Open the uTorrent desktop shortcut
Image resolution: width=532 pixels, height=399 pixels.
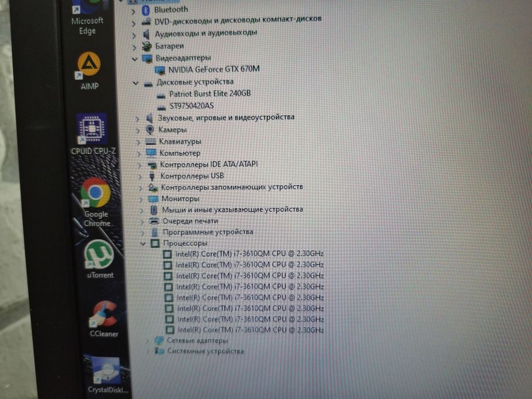coord(100,259)
